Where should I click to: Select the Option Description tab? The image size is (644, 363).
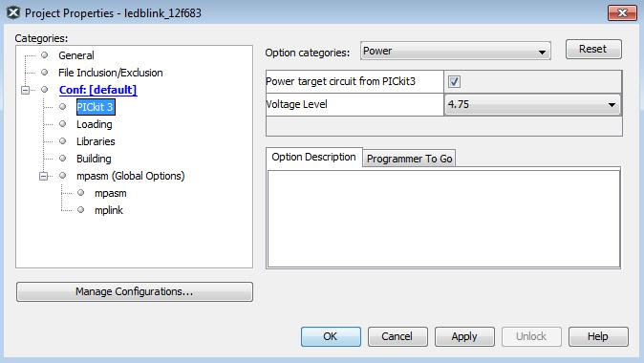[x=313, y=157]
